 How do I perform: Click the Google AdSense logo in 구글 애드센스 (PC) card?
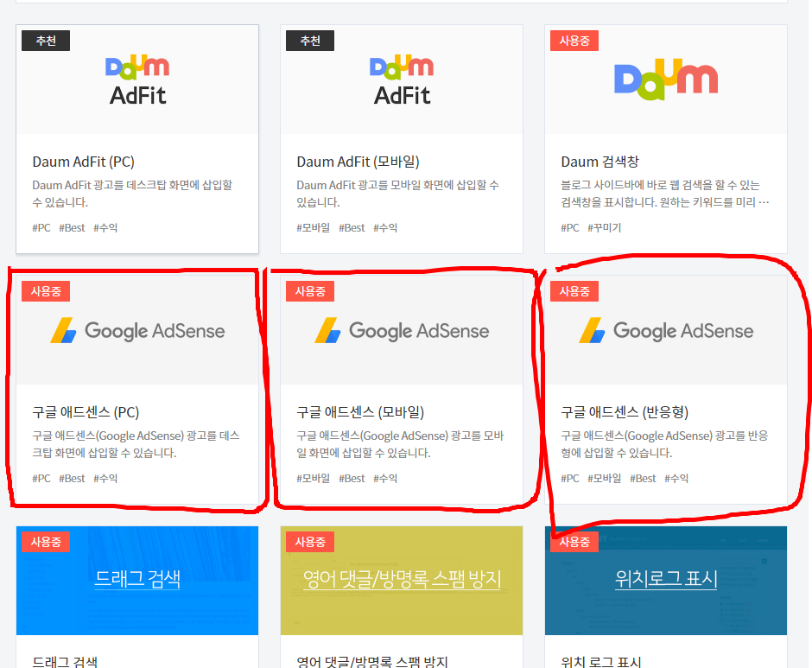[137, 331]
